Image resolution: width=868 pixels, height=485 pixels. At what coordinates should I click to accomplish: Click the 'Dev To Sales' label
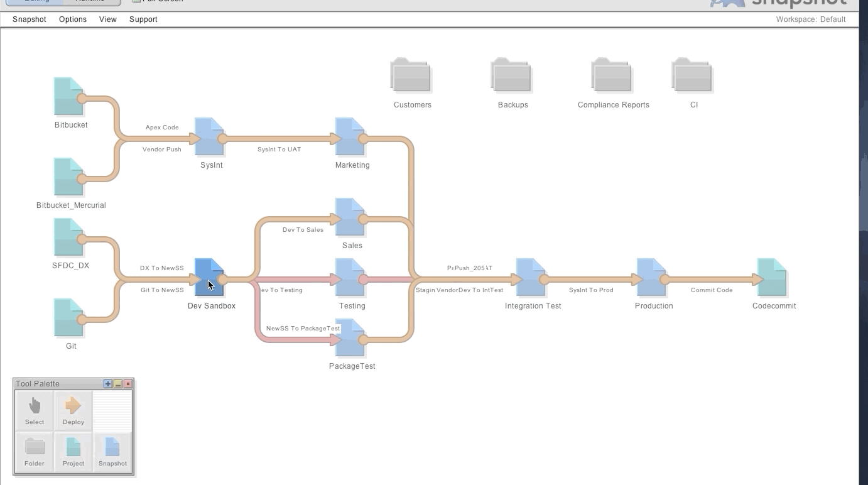(303, 230)
